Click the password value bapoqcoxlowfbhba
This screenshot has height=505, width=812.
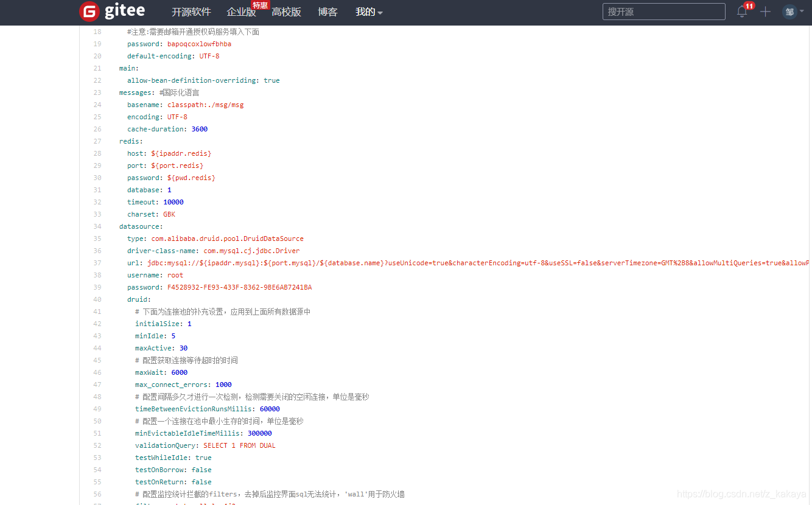click(199, 44)
